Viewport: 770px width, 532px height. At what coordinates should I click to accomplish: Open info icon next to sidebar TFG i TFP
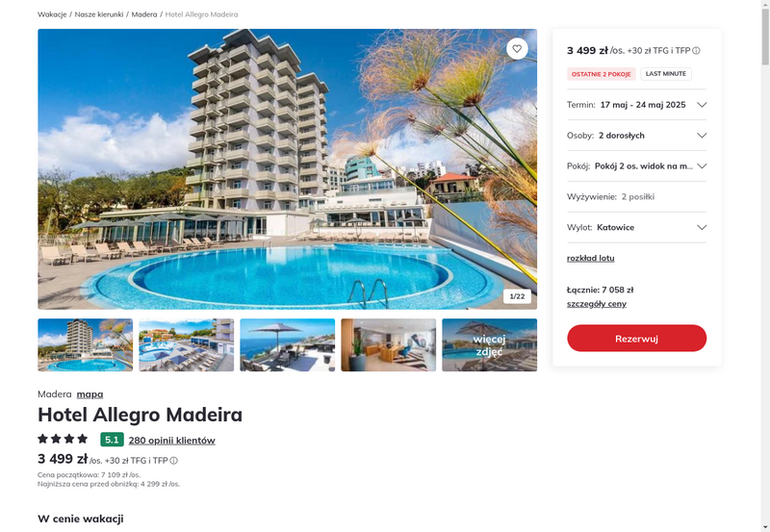[x=696, y=51]
